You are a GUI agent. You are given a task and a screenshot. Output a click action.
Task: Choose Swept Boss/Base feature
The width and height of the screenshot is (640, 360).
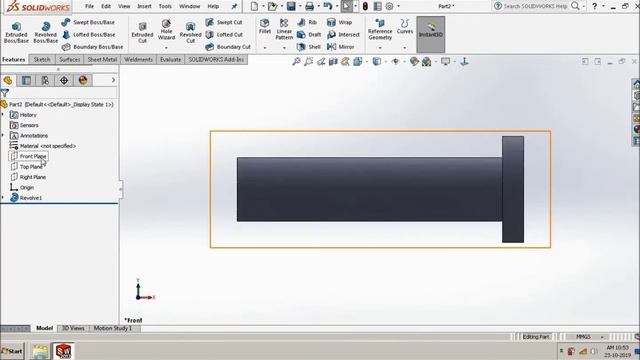tap(88, 22)
